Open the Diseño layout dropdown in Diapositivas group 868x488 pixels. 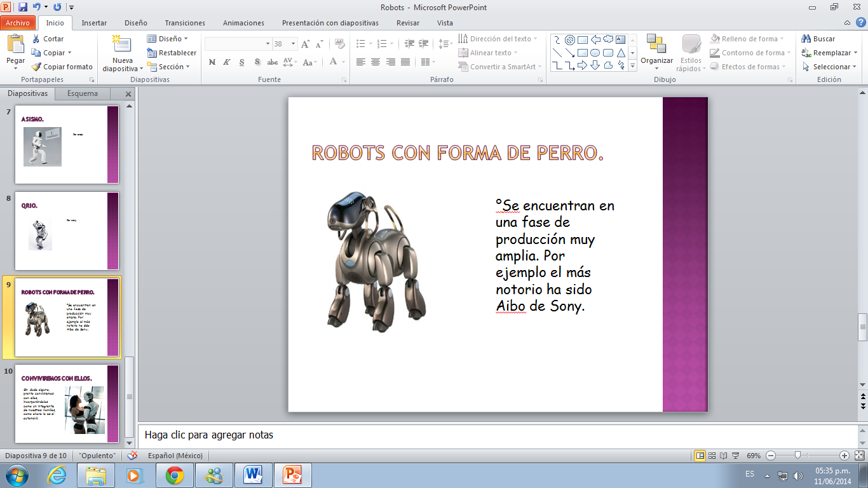coord(168,39)
